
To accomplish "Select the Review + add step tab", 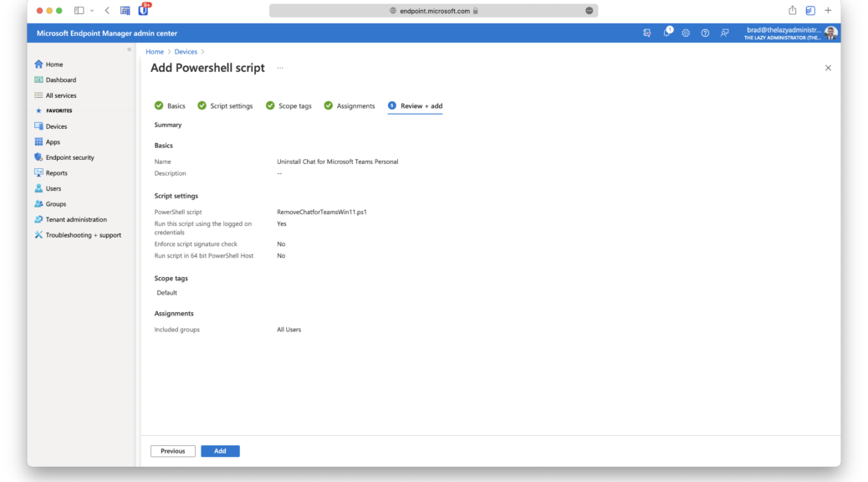I will coord(415,105).
